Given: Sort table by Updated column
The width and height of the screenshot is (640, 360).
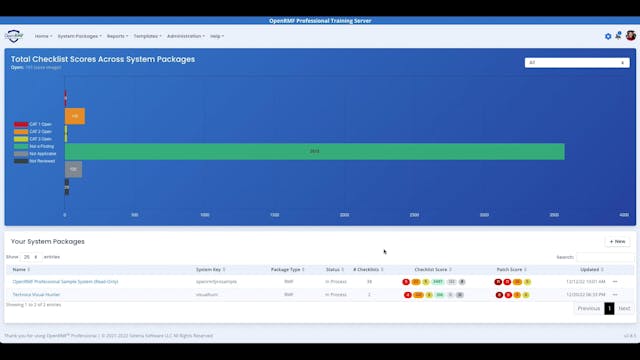Looking at the screenshot, I should point(592,269).
